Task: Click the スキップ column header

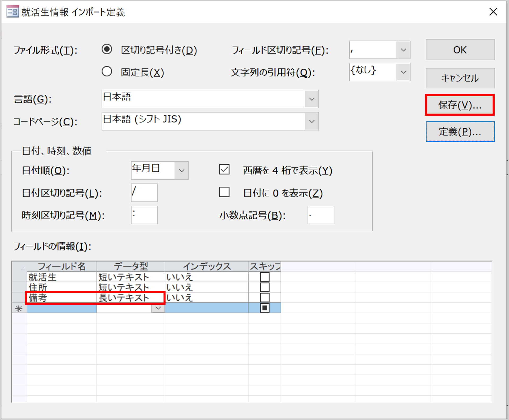Action: [x=265, y=266]
